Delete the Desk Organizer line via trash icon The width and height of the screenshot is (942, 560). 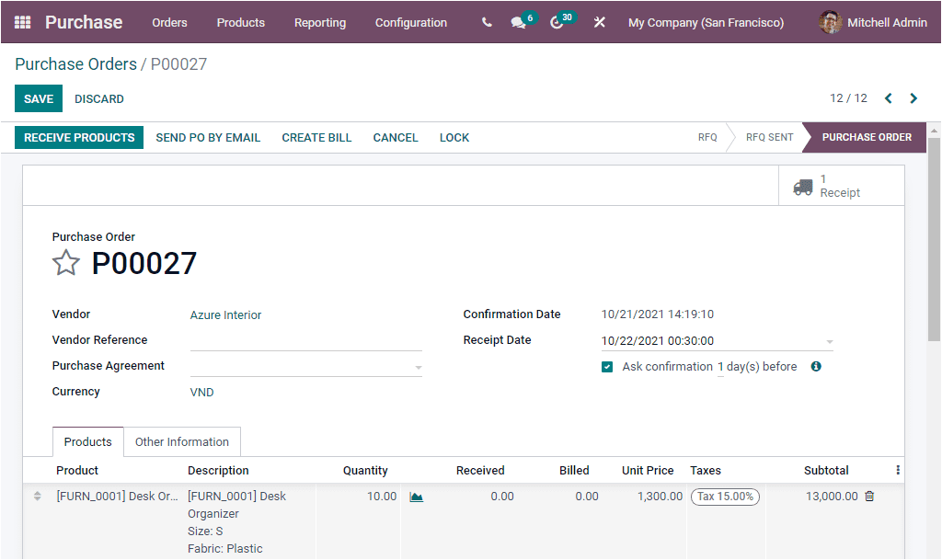868,496
